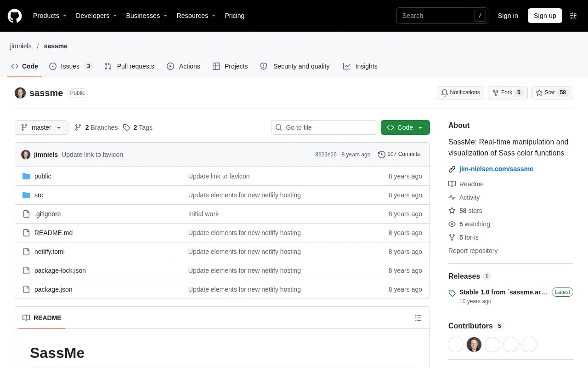Switch to the Actions tab

(183, 66)
